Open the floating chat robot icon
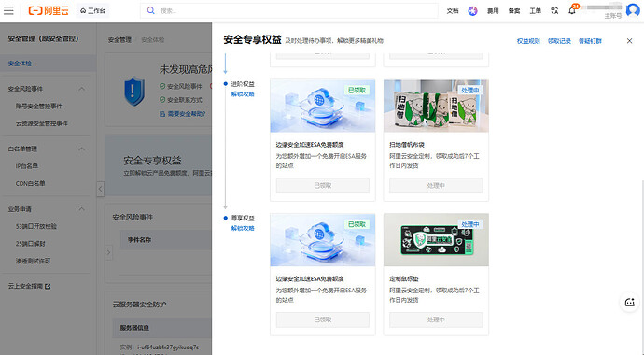The width and height of the screenshot is (644, 355). (x=630, y=303)
